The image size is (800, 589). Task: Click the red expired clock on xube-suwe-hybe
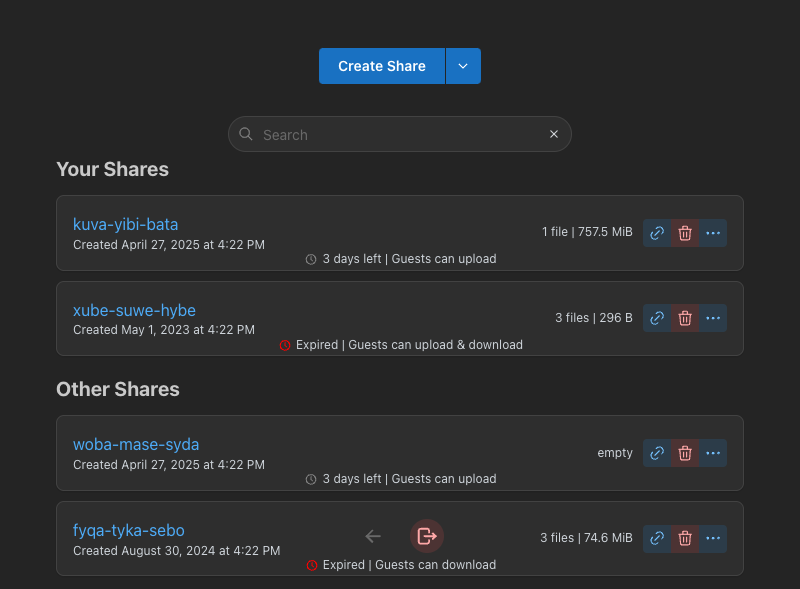click(285, 346)
